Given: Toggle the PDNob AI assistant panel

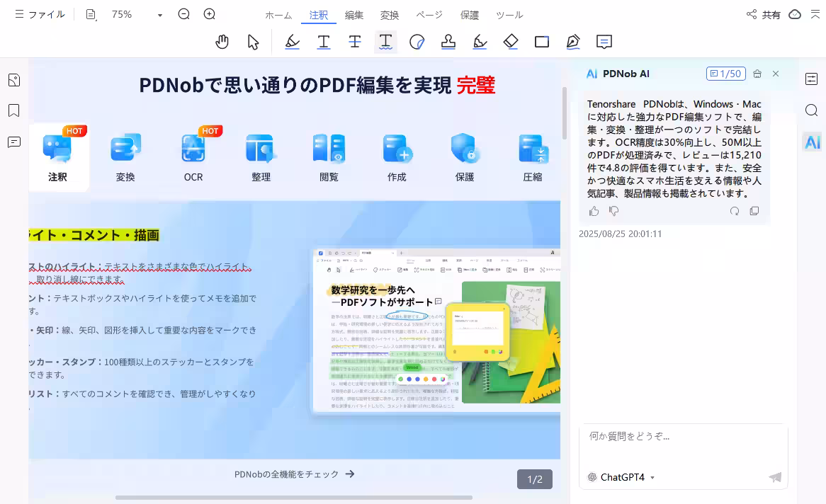Looking at the screenshot, I should (x=812, y=142).
